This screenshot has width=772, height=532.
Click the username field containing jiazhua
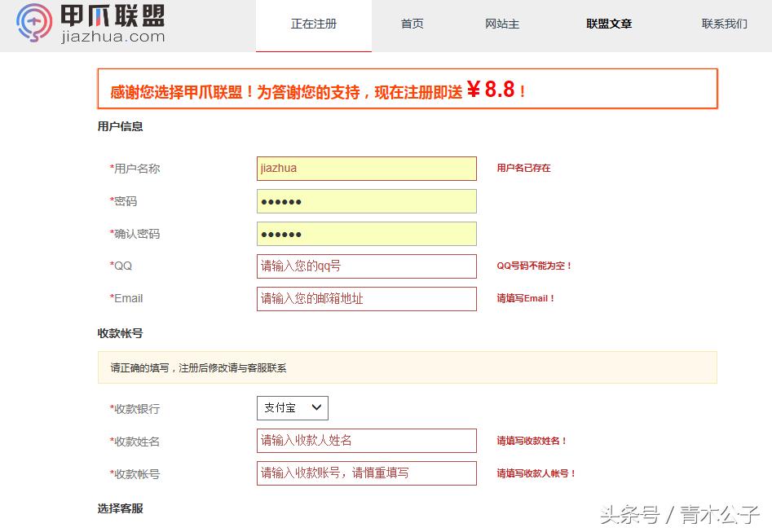point(365,168)
